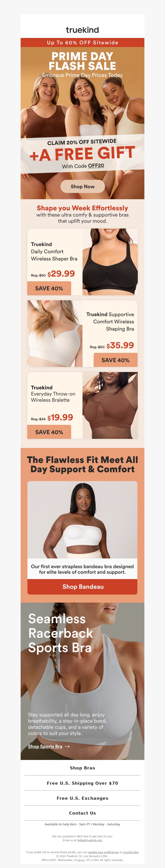Open the Supportive Comfort Wireless Shaping Bra photo

pos(55,334)
